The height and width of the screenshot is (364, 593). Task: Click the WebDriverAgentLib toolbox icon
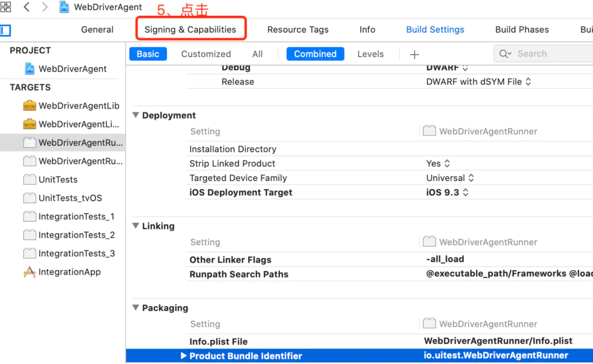pyautogui.click(x=30, y=106)
